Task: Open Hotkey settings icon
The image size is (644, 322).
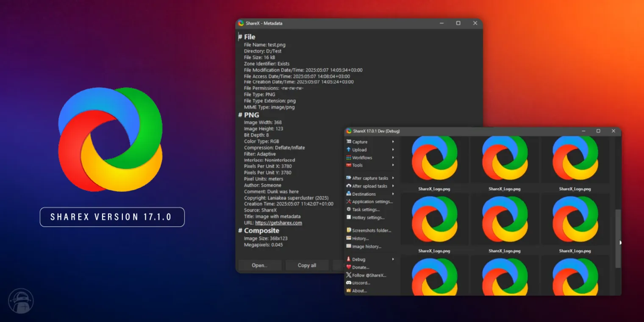Action: click(348, 217)
